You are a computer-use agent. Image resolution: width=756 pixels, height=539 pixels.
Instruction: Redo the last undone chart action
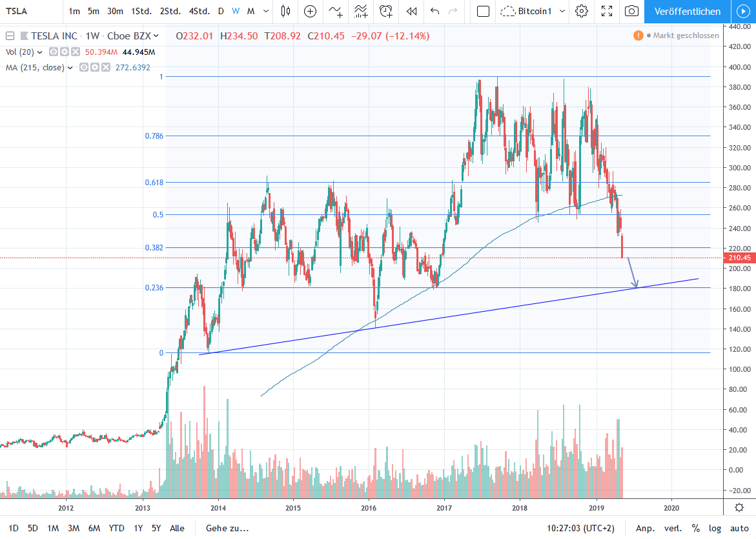(x=453, y=11)
